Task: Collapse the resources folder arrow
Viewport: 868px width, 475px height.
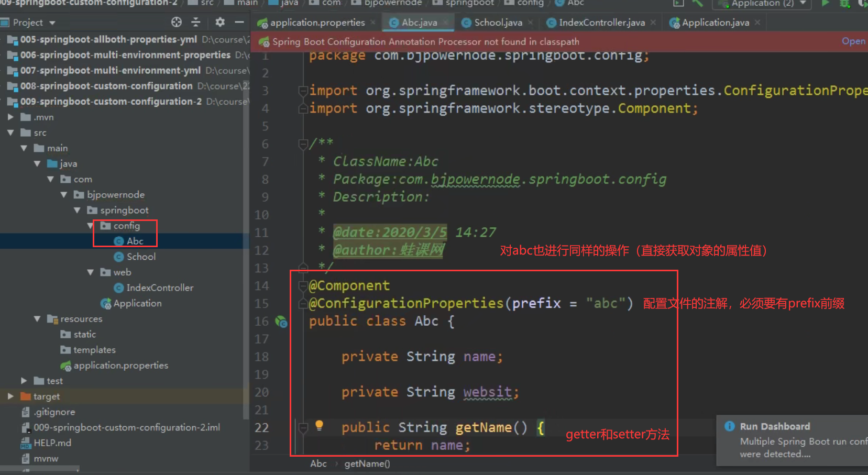Action: point(37,319)
